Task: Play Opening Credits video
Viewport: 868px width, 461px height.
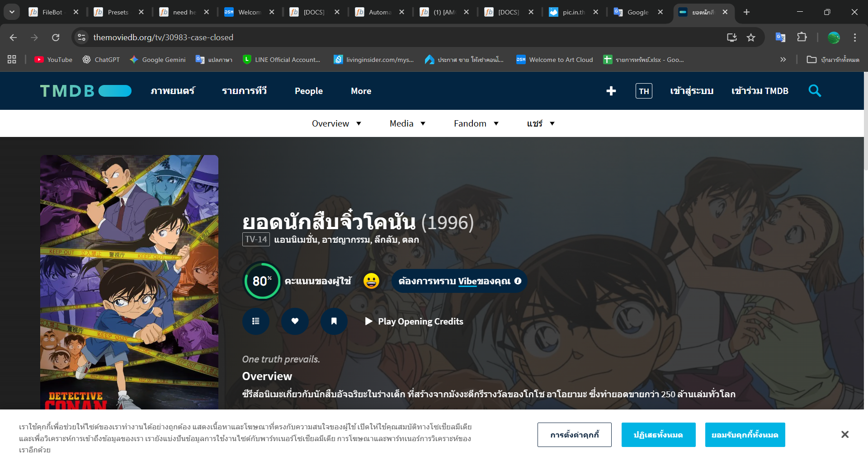Action: tap(414, 321)
